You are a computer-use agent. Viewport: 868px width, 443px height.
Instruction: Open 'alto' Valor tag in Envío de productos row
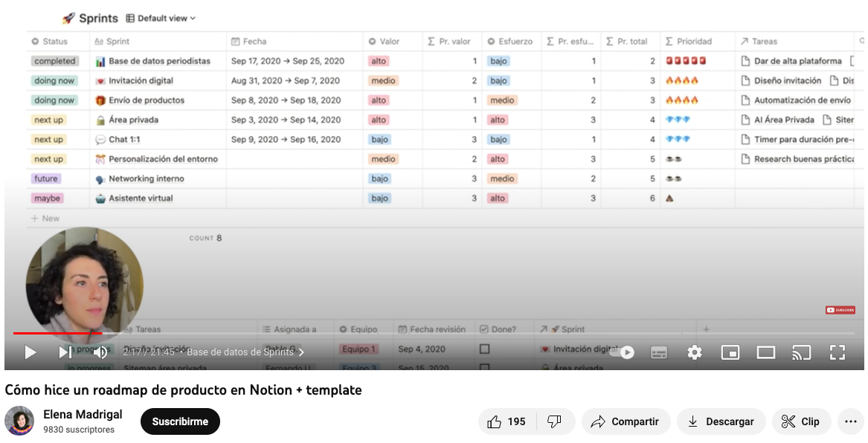point(379,100)
